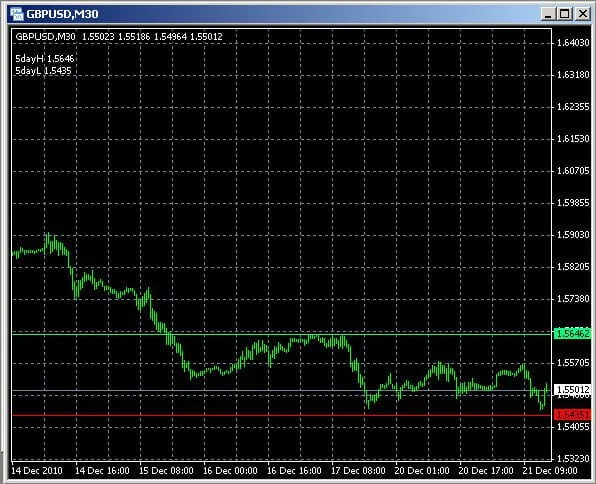Image resolution: width=596 pixels, height=484 pixels.
Task: Click the 21 Dec 09:00 time label
Action: [x=550, y=471]
